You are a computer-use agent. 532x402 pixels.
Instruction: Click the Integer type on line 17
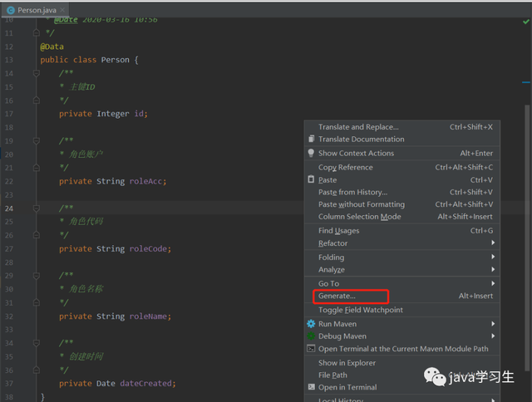pyautogui.click(x=113, y=114)
